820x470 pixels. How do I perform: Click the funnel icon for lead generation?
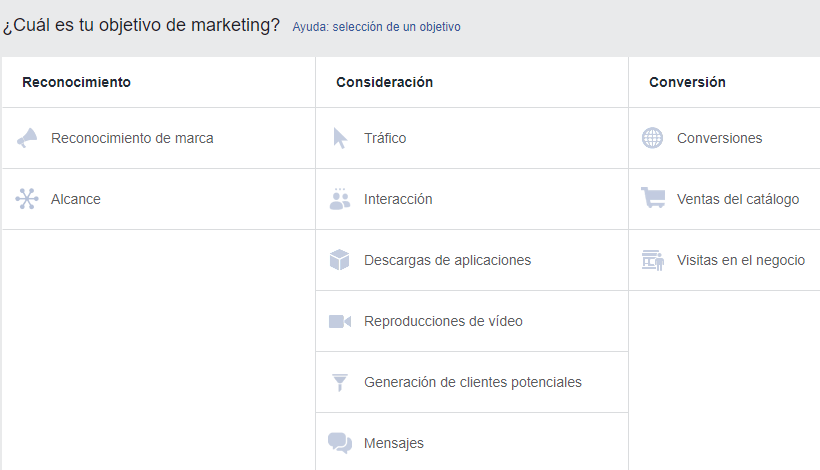click(x=340, y=382)
